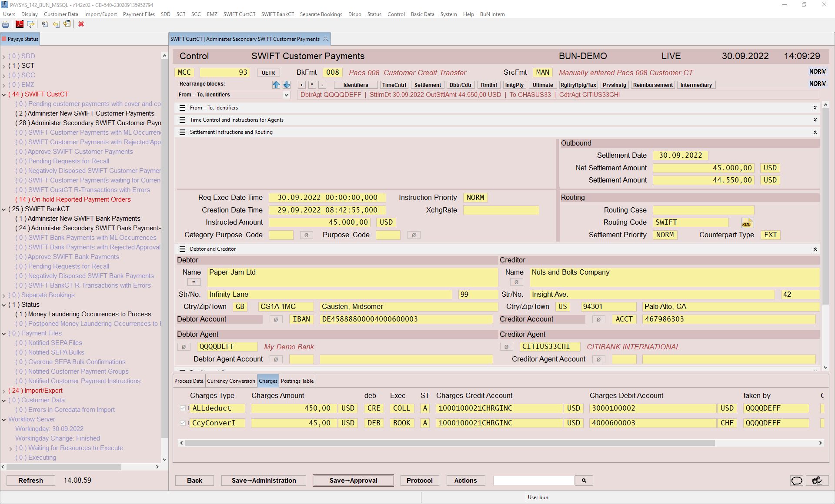This screenshot has height=504, width=835.
Task: Toggle the ALLdeduct charge checkbox
Action: [183, 408]
